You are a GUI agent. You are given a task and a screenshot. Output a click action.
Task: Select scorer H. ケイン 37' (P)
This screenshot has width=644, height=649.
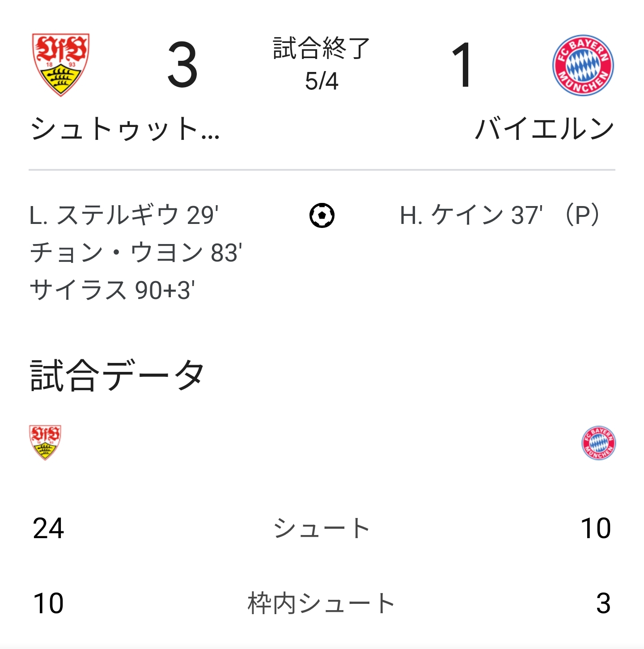click(500, 215)
